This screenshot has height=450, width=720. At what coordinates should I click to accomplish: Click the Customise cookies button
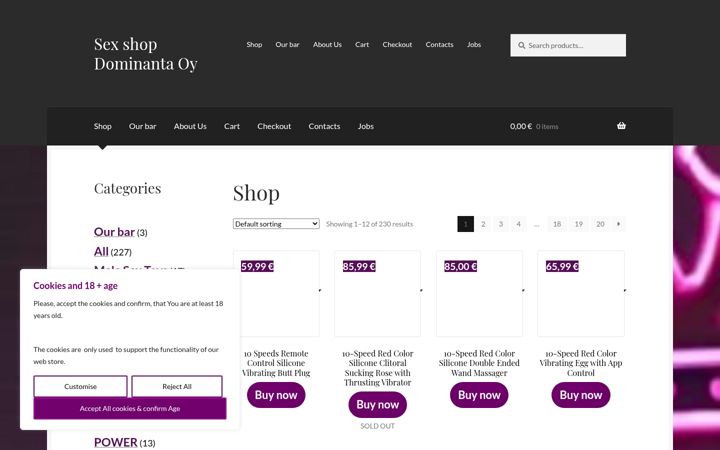80,387
